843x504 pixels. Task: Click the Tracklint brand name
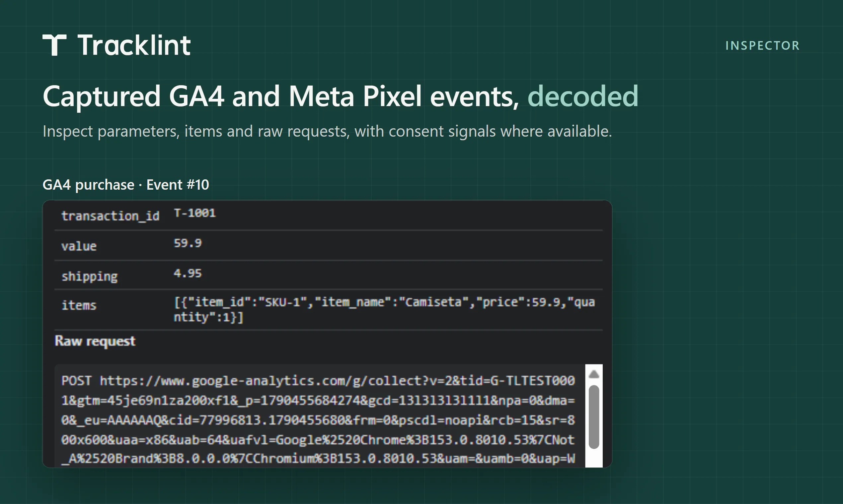click(x=134, y=45)
